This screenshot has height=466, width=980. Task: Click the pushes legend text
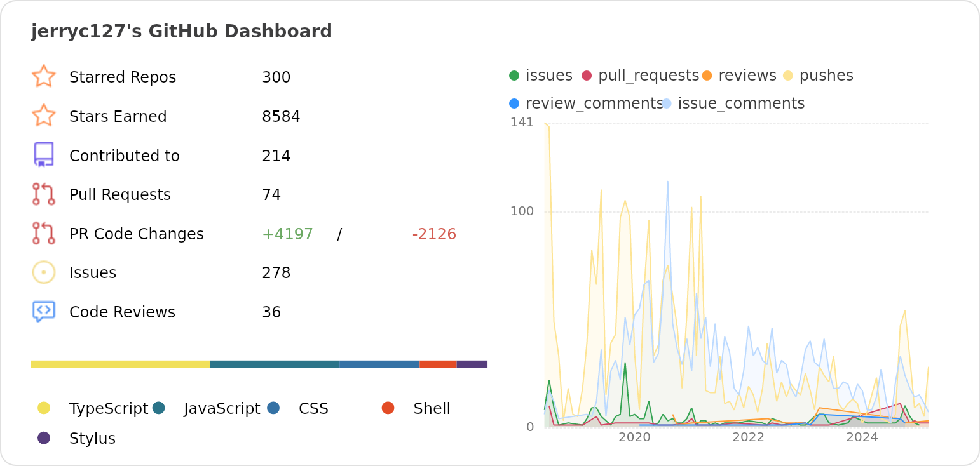[x=826, y=76]
